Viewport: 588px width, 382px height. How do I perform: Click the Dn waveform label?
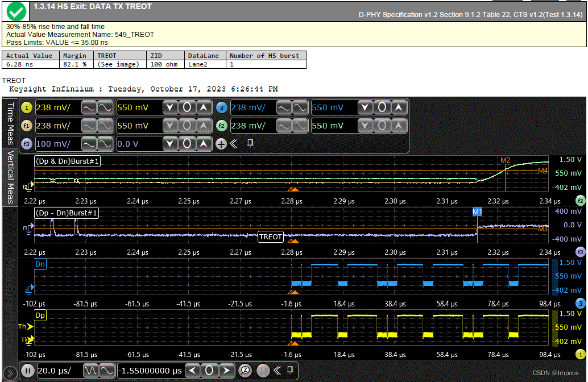pyautogui.click(x=40, y=264)
